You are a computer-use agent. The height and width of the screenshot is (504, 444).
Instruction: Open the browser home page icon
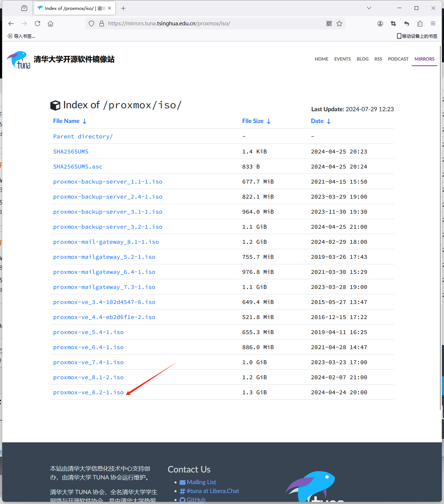[x=51, y=23]
